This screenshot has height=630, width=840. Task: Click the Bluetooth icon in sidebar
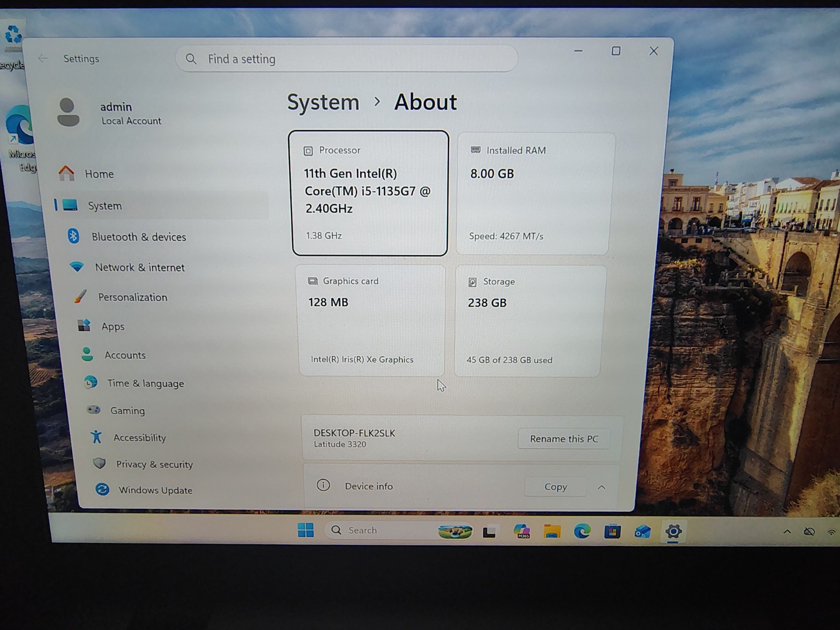pyautogui.click(x=73, y=236)
